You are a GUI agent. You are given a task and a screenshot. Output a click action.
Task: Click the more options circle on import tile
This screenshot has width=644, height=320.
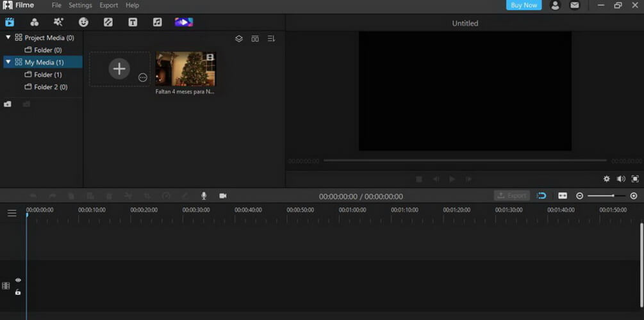pyautogui.click(x=142, y=77)
